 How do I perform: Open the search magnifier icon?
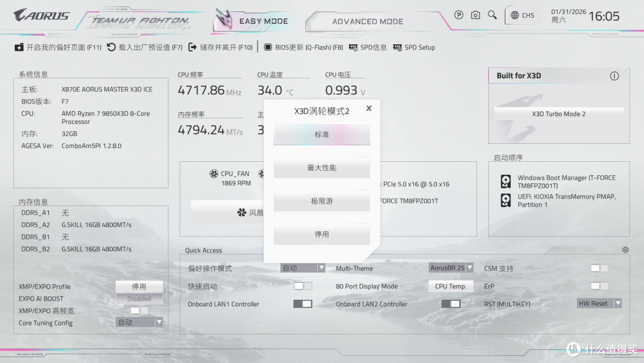coord(492,15)
